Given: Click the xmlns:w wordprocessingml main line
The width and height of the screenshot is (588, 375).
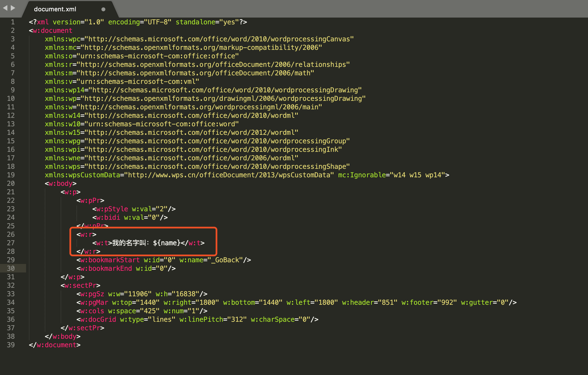Looking at the screenshot, I should [184, 107].
